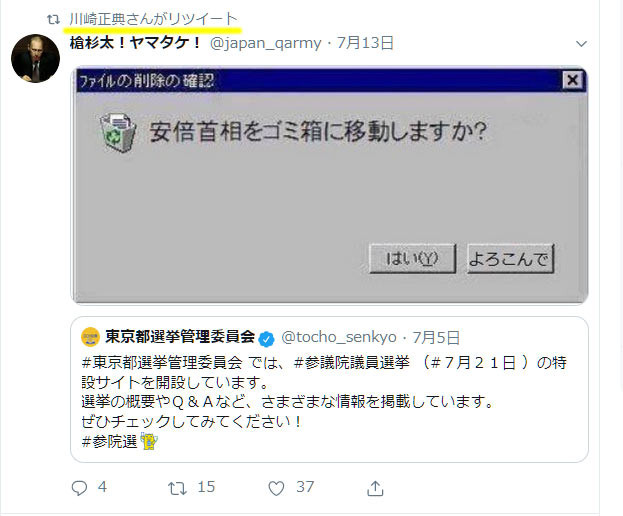This screenshot has height=516, width=623.
Task: Open the 東京都選挙管理委員会 account avatar icon
Action: click(x=90, y=337)
